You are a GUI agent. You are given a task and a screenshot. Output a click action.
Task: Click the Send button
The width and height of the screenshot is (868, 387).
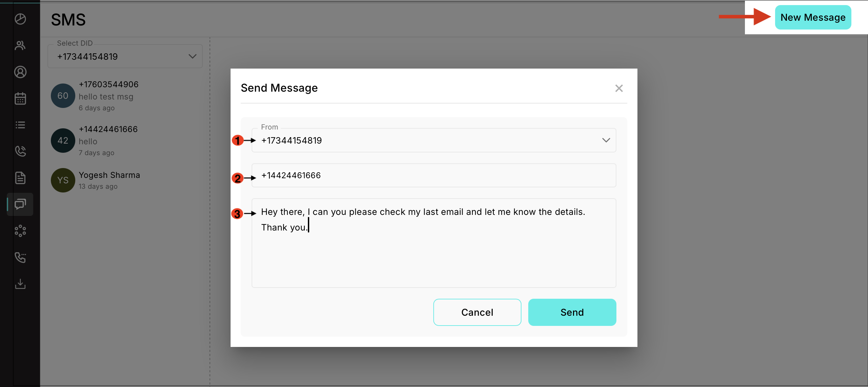click(x=572, y=312)
